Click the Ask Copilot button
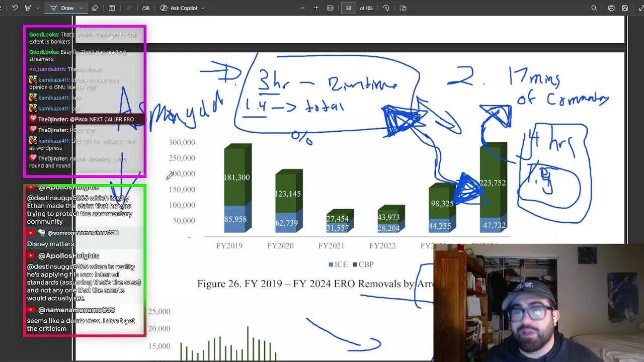644x362 pixels. [x=179, y=8]
